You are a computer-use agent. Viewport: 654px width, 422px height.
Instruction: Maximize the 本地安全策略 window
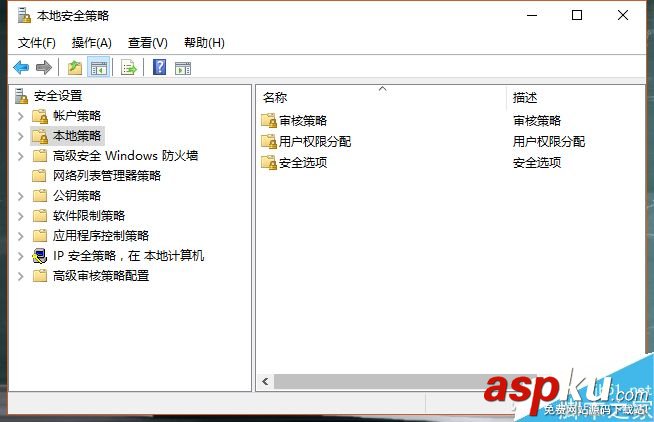pos(577,15)
